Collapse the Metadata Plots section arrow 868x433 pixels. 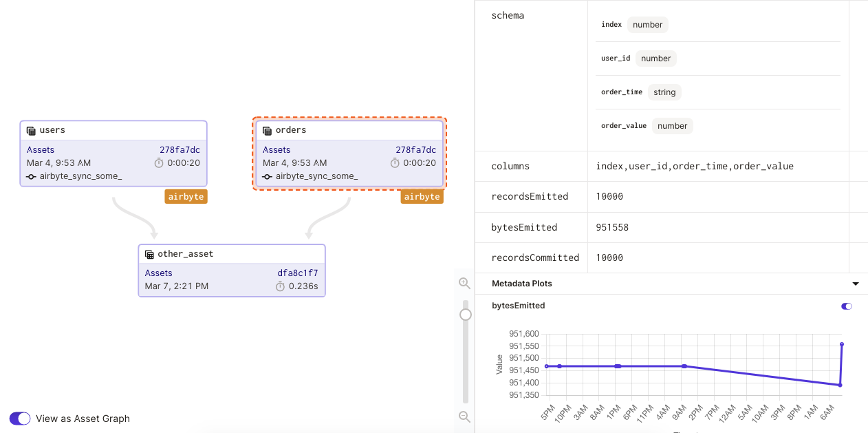856,284
